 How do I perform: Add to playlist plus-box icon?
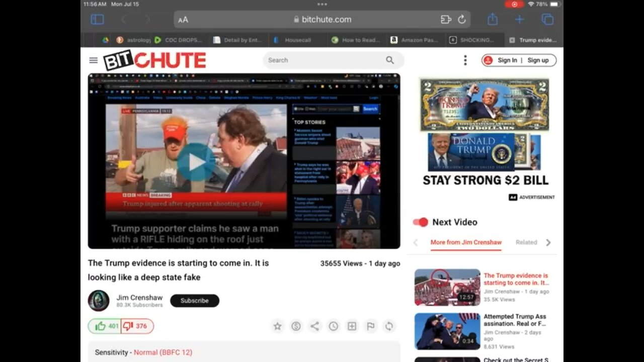[x=352, y=326]
